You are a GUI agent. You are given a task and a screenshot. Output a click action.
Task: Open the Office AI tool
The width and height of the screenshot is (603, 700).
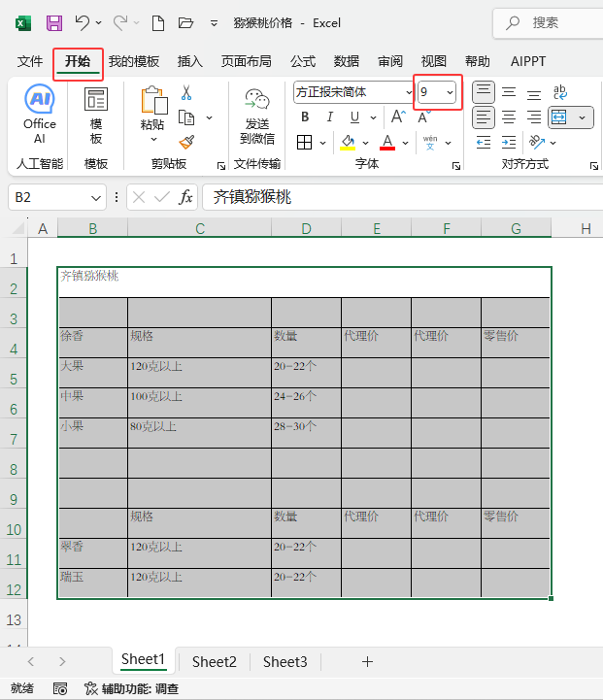(x=40, y=115)
